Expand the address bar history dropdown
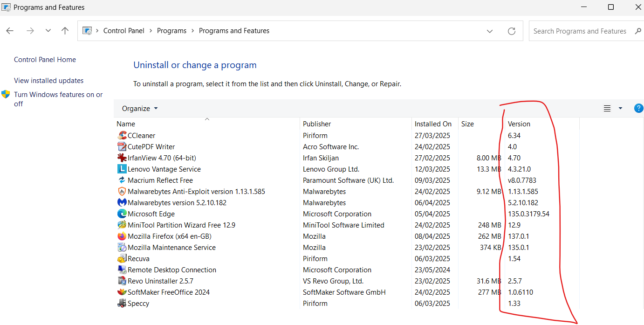The width and height of the screenshot is (644, 325). click(490, 31)
